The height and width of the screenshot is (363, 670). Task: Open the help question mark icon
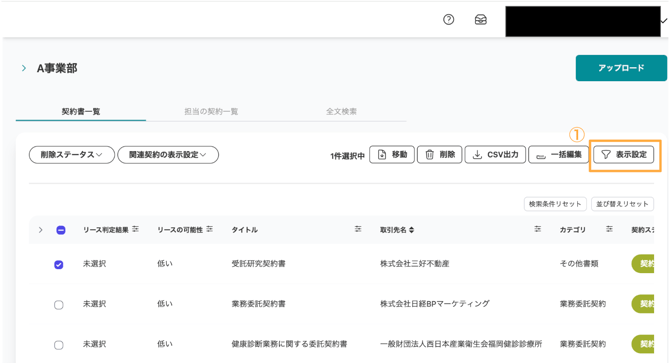coord(448,20)
